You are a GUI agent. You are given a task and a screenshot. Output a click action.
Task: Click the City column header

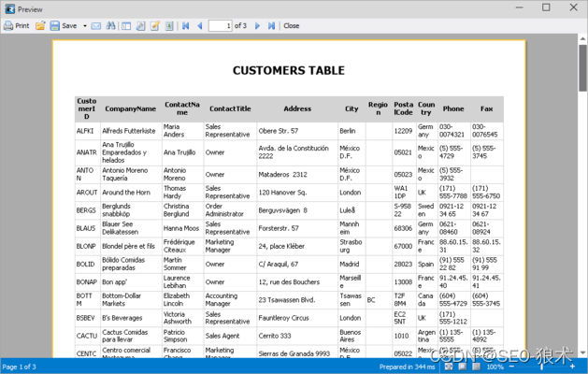[351, 108]
